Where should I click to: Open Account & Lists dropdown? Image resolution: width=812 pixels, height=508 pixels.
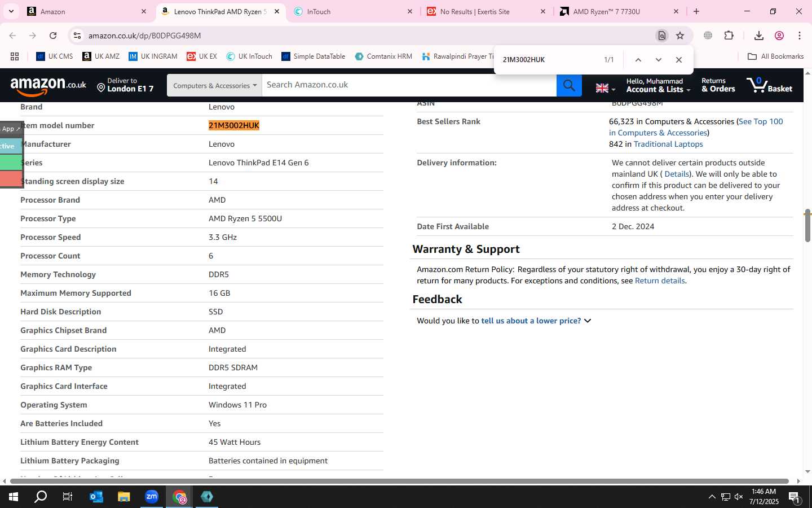pyautogui.click(x=658, y=85)
